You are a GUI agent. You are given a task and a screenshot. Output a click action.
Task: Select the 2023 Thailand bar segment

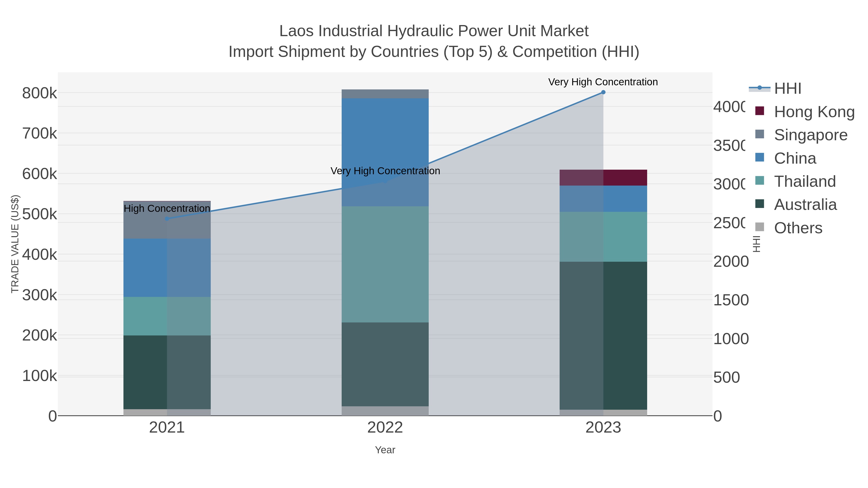(603, 237)
